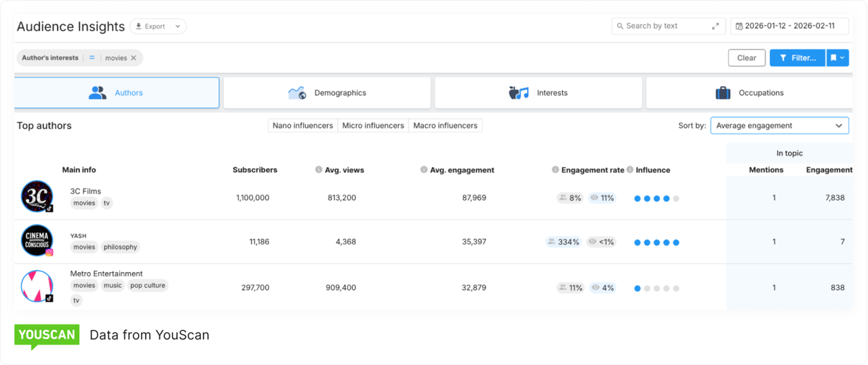Click the equals operator icon in filter chip
The width and height of the screenshot is (868, 365).
click(92, 58)
